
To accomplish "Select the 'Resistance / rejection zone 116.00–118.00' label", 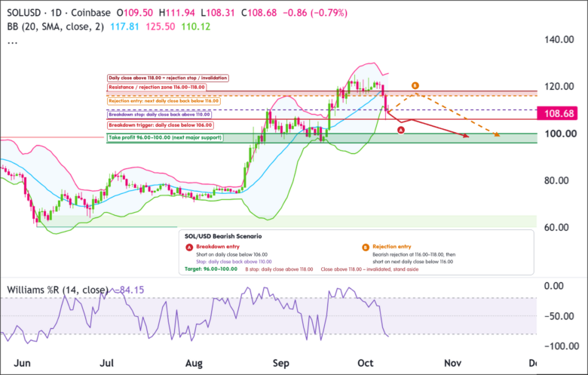I will (x=157, y=87).
